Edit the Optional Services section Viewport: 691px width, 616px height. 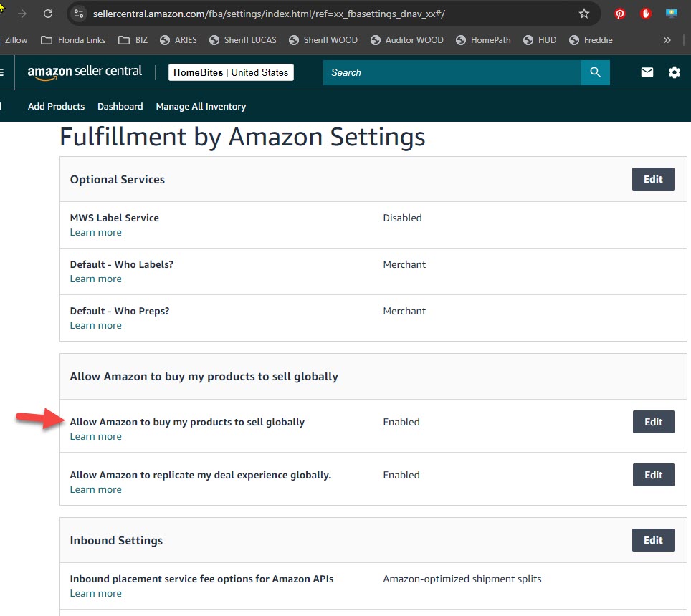[x=653, y=179]
